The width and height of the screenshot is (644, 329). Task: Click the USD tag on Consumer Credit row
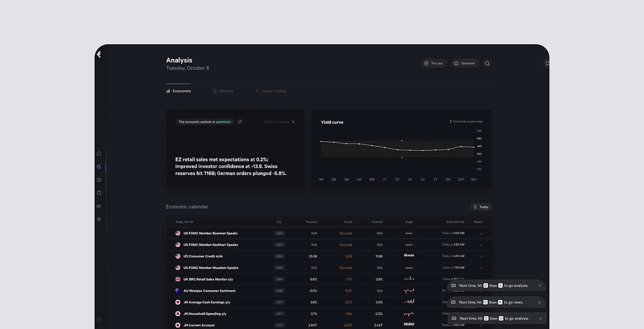[x=279, y=256]
